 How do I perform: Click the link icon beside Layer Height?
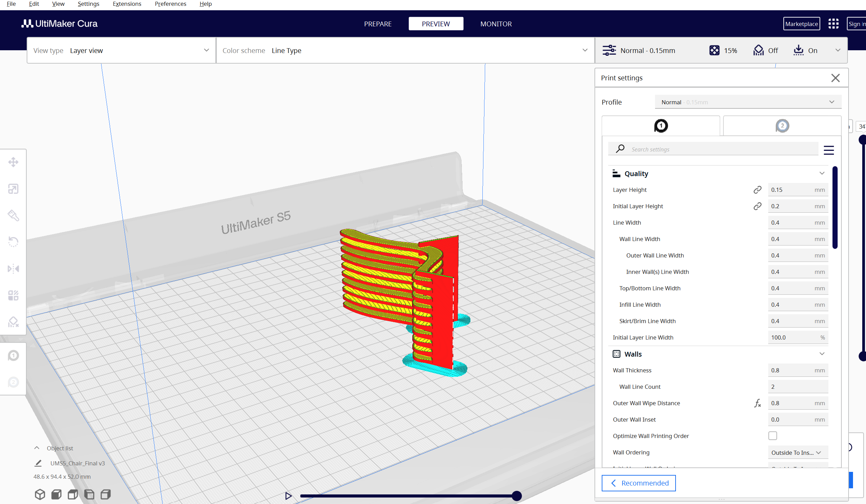pyautogui.click(x=757, y=190)
